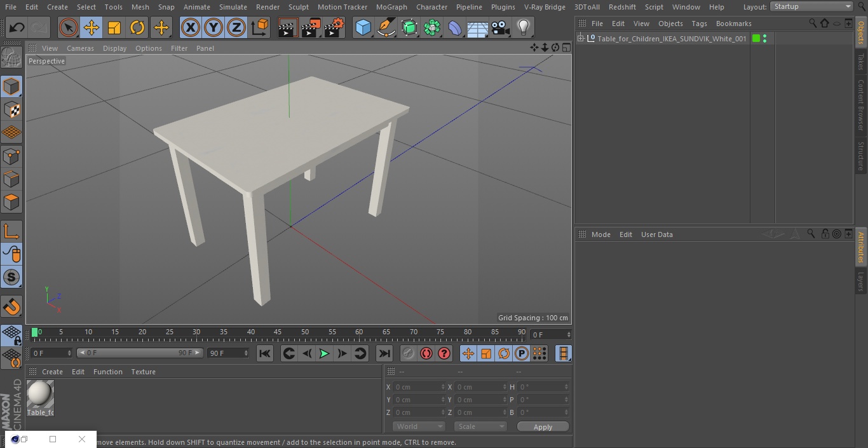Add a Light object
The height and width of the screenshot is (448, 868).
pyautogui.click(x=523, y=27)
